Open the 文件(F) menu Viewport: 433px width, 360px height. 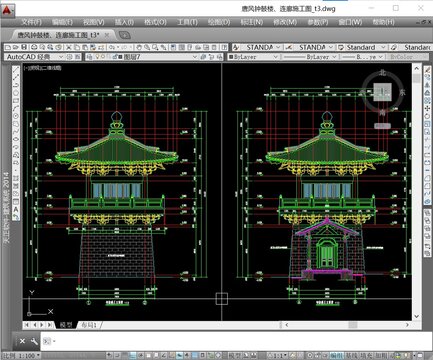point(32,22)
